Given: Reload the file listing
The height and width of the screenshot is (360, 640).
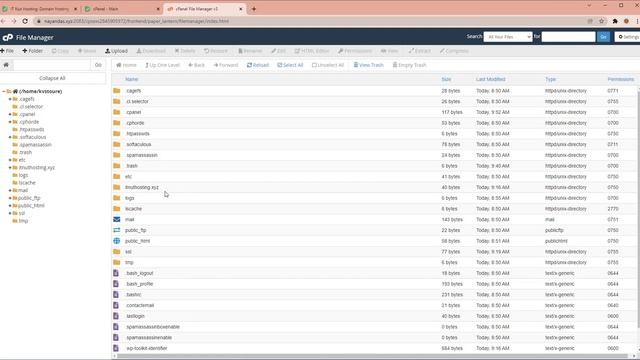Looking at the screenshot, I should point(258,65).
